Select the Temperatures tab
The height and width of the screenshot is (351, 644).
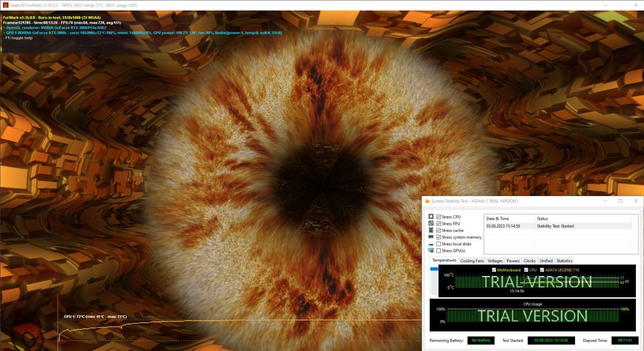[444, 260]
